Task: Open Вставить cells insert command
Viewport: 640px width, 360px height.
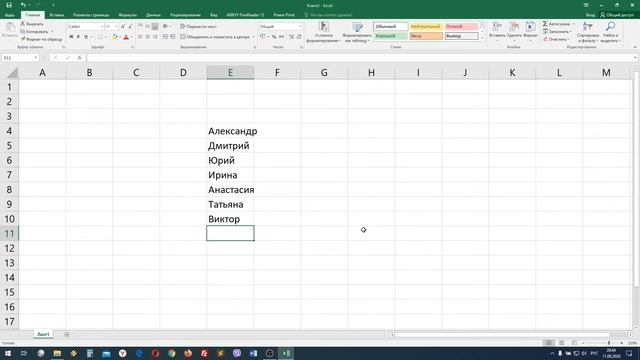Action: click(497, 31)
